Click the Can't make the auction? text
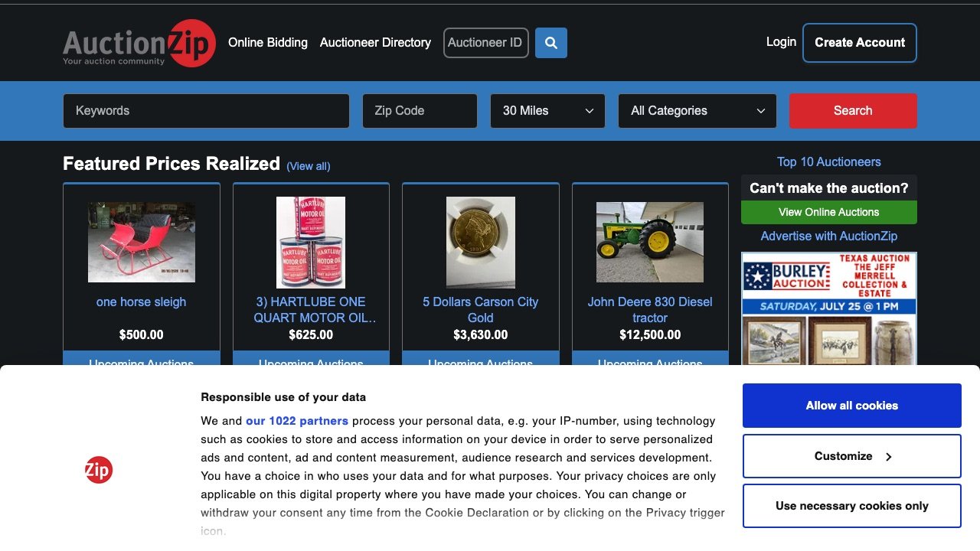 pyautogui.click(x=829, y=188)
